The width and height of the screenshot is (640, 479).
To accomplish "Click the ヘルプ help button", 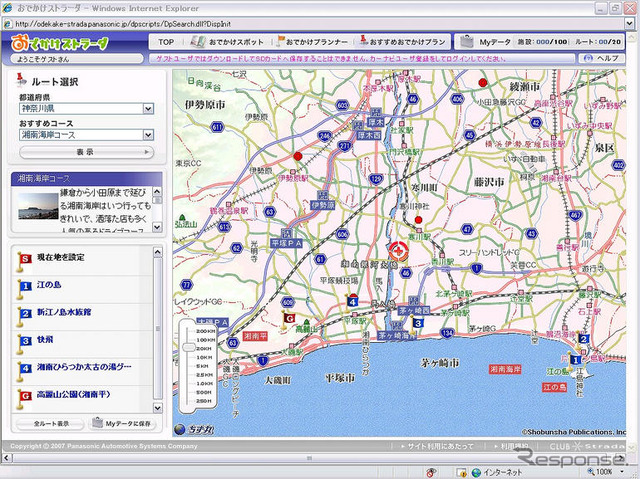I will point(602,58).
